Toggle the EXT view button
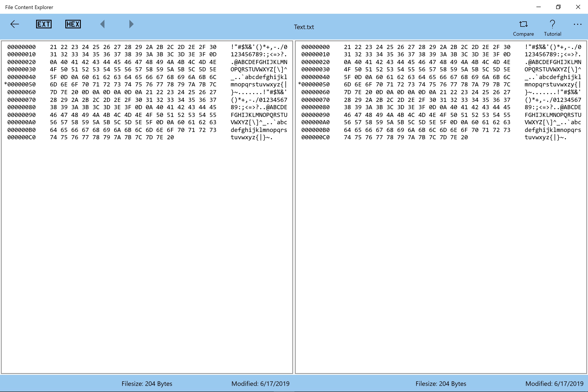The image size is (588, 392). (44, 24)
